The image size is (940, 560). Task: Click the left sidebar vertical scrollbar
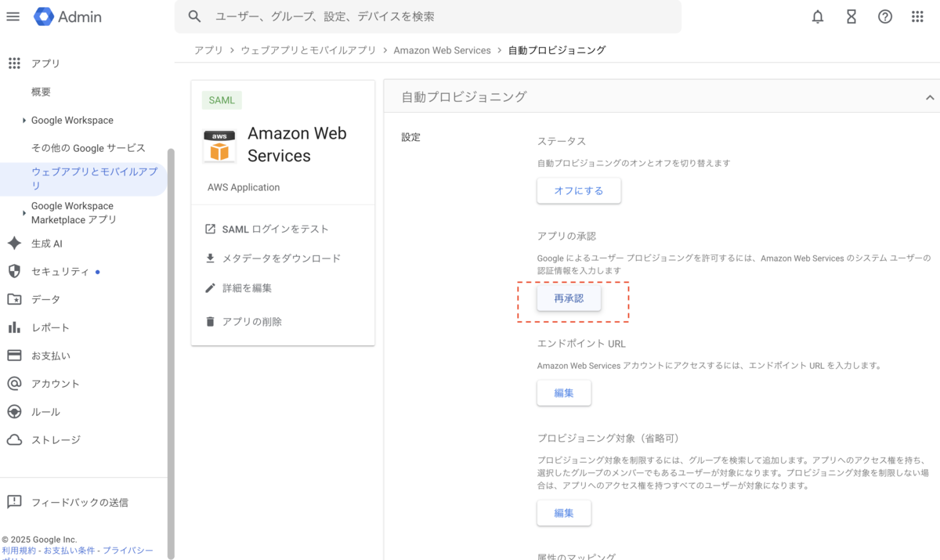coord(171,352)
